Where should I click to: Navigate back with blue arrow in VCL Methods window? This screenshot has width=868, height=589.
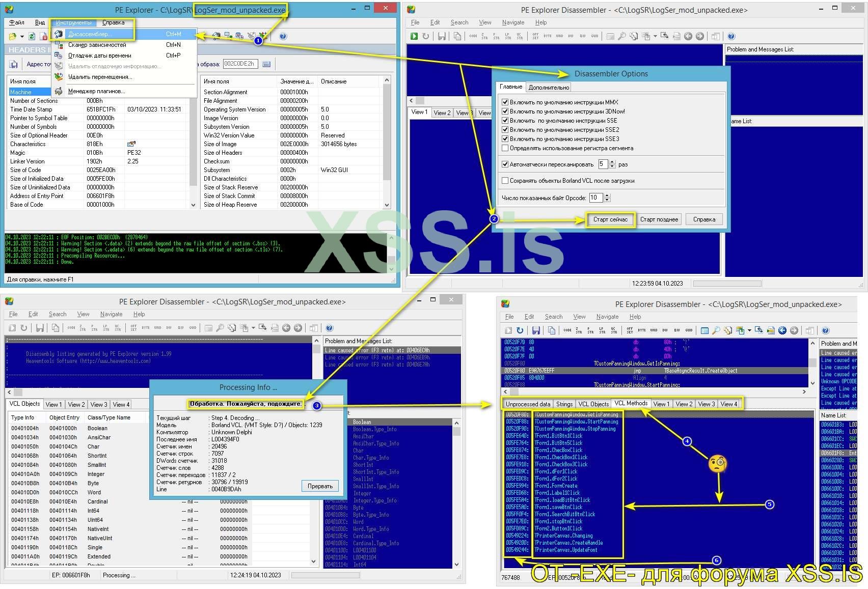(x=782, y=330)
